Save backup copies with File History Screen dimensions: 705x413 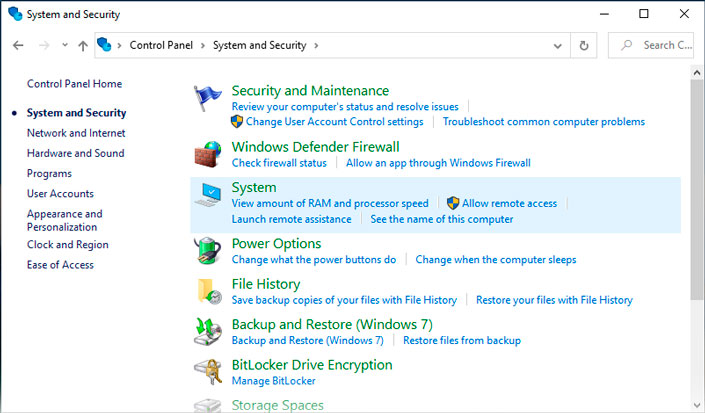click(344, 300)
